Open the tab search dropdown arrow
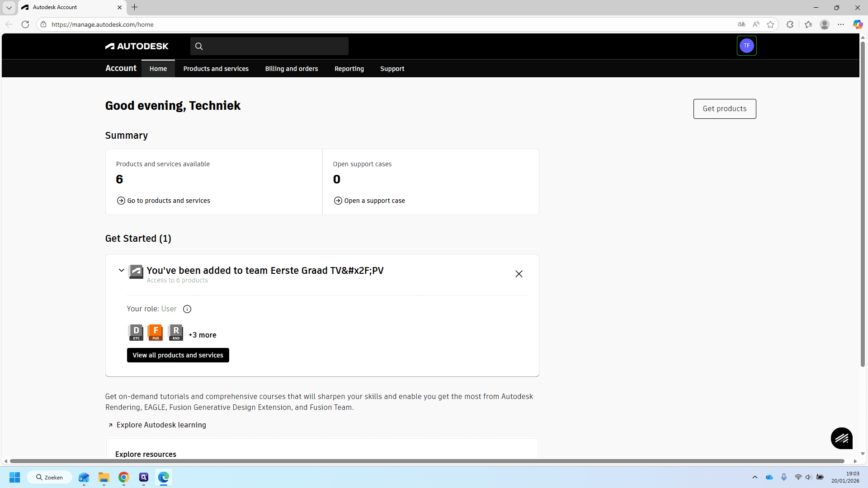Screen dimensions: 868x488 coord(9,7)
